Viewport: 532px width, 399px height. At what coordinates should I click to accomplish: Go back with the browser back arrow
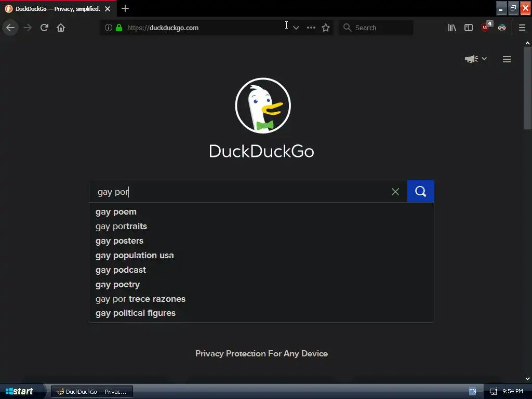10,28
